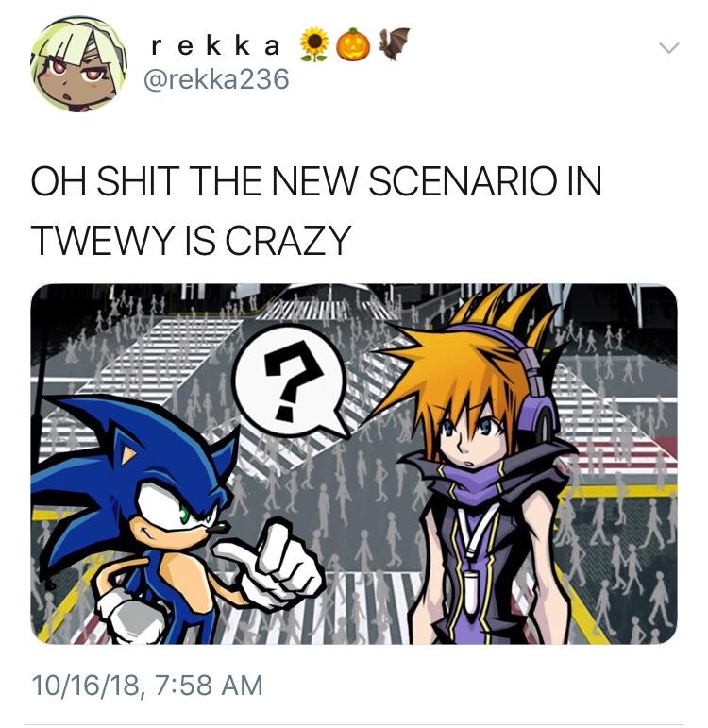Select the words NEW SCENARIO in tweet
Viewport: 708px width, 728px height.
pos(413,181)
